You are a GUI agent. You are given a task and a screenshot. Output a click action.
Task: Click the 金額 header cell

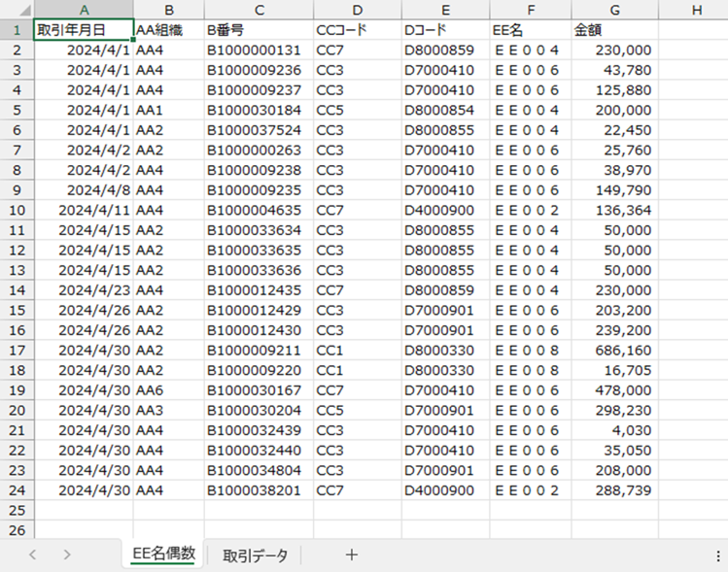coord(614,29)
